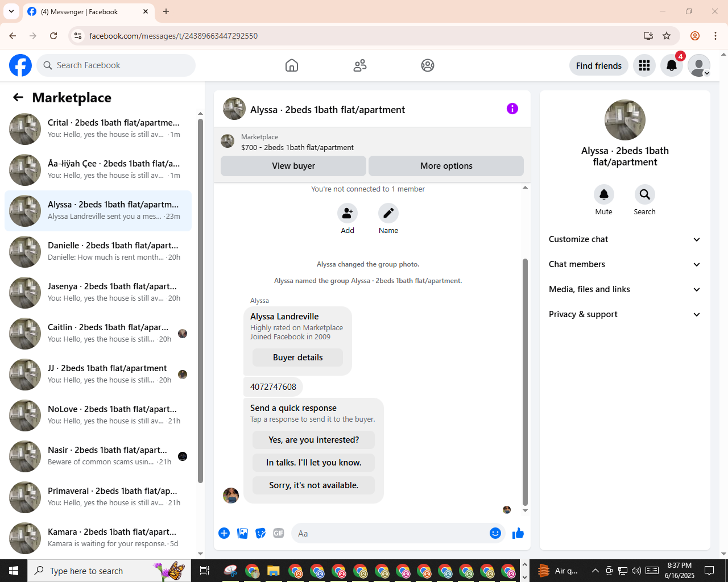728x582 pixels.
Task: Expand Media, files and links section
Action: pos(625,289)
